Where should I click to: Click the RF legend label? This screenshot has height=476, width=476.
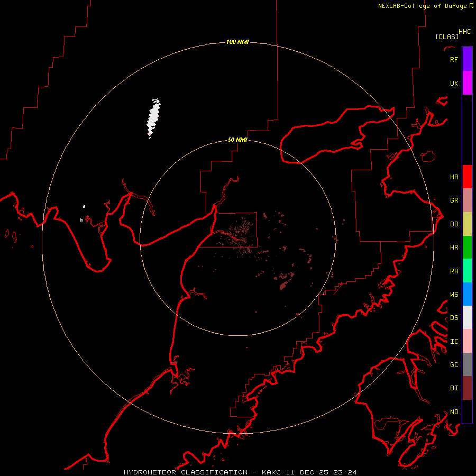[x=454, y=59]
